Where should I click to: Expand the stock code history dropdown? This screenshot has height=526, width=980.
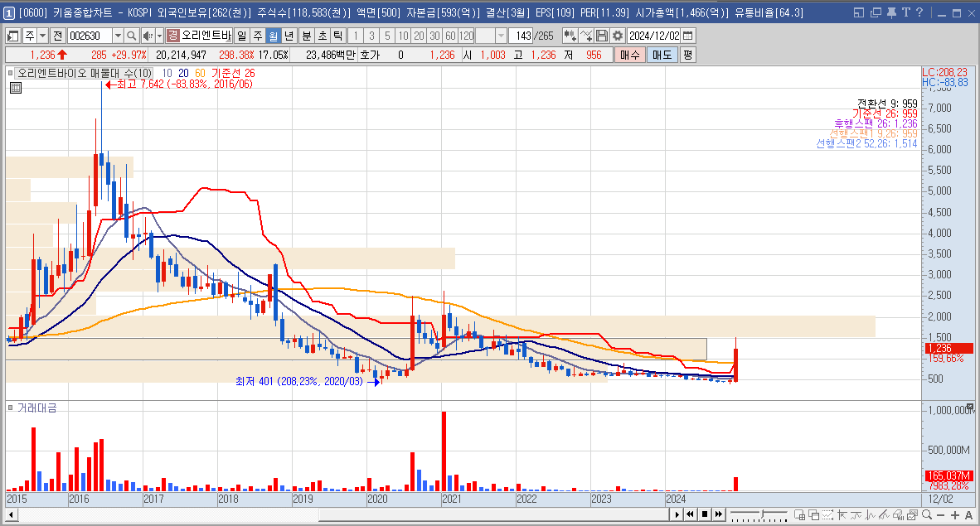click(x=118, y=36)
